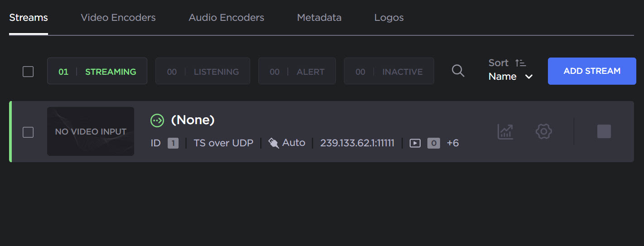Screen dimensions: 644x246
Task: Open the stream statistics chart icon
Action: (x=505, y=131)
